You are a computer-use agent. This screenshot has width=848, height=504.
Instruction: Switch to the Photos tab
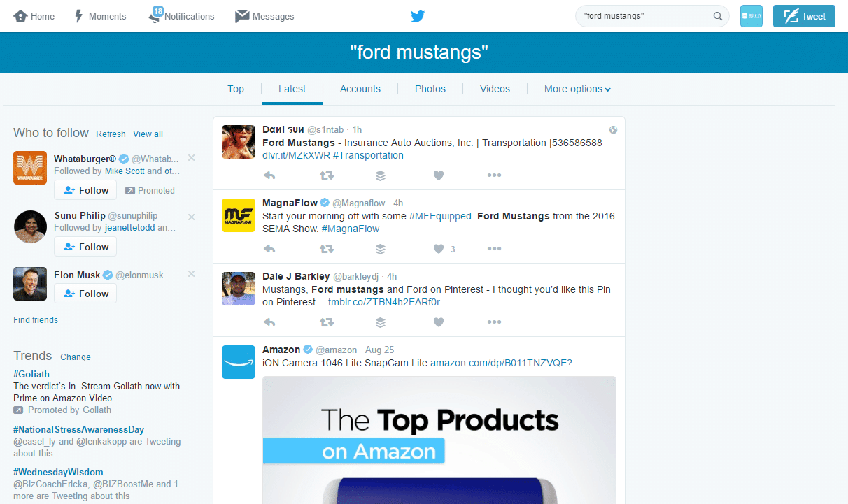click(430, 89)
